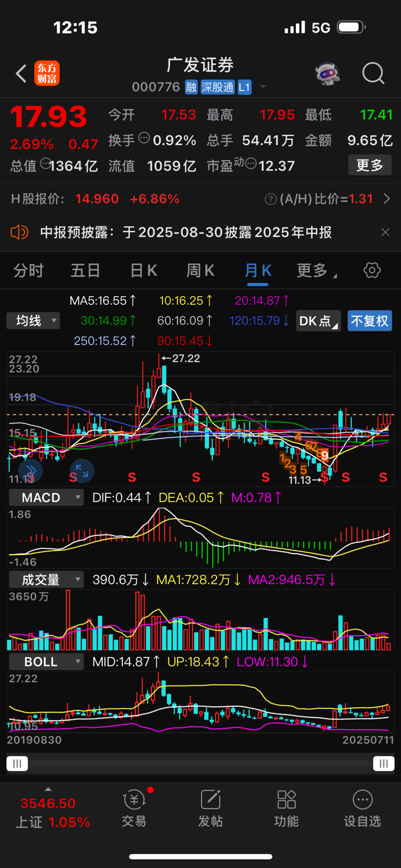The width and height of the screenshot is (401, 868).
Task: Tap the 120:15.79 moving average label
Action: 260,320
